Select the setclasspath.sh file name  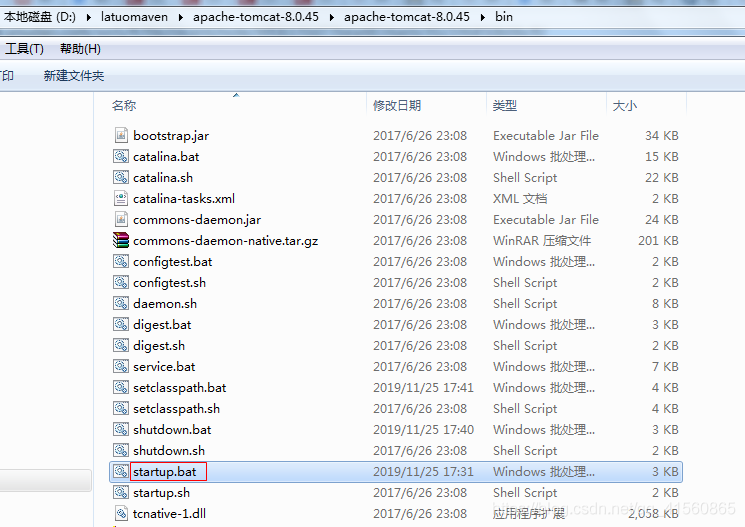tap(176, 409)
